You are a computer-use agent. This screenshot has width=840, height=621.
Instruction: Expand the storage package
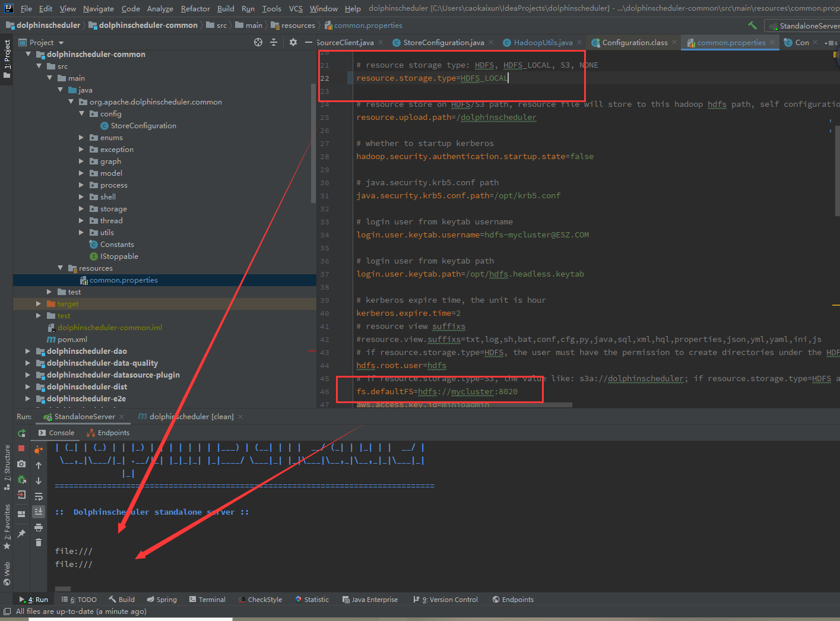pos(81,208)
